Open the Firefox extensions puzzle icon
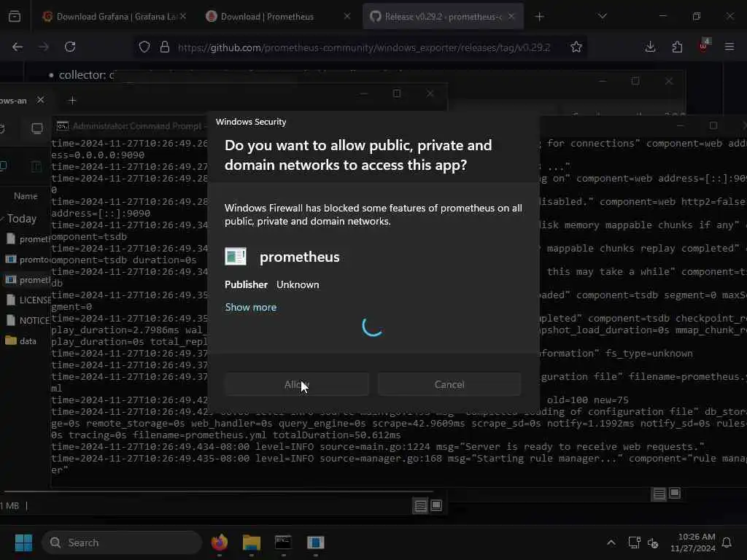The width and height of the screenshot is (747, 560). (x=677, y=47)
